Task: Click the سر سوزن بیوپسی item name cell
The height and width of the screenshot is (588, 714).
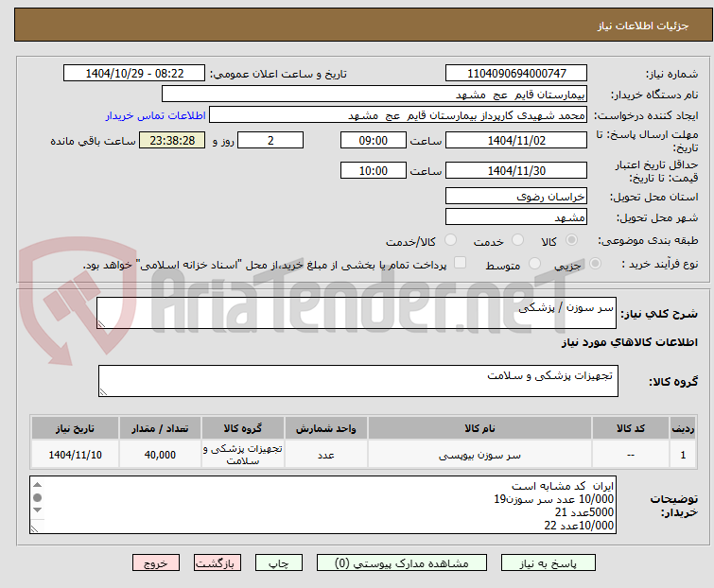Action: pos(480,455)
